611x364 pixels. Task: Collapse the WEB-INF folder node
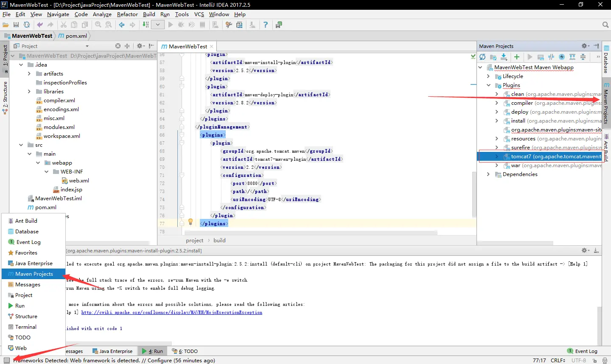(x=46, y=172)
